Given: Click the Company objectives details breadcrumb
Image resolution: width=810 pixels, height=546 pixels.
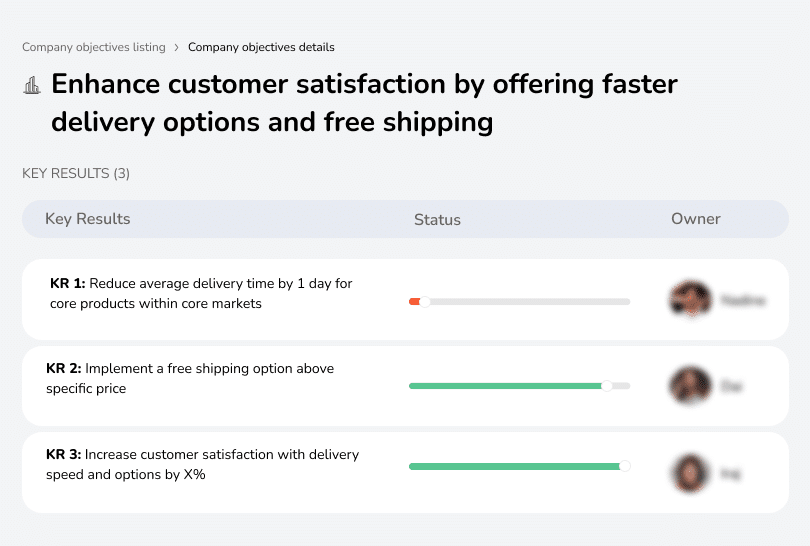Looking at the screenshot, I should click(261, 47).
